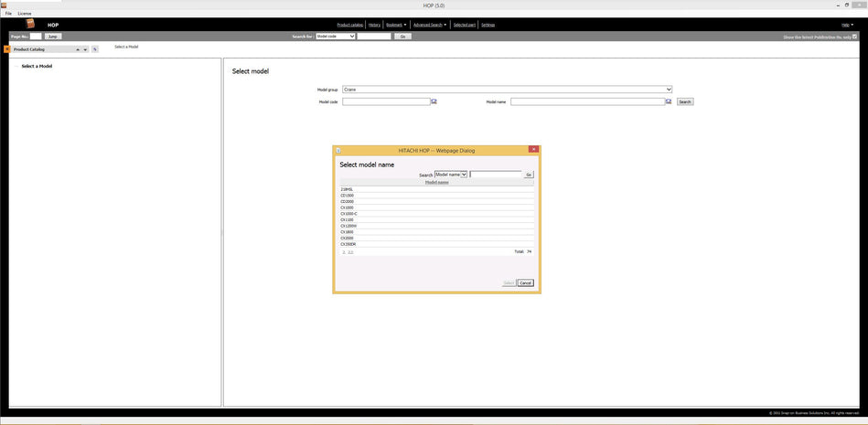Select model CX1000 from the list
The image size is (868, 425).
pyautogui.click(x=348, y=207)
